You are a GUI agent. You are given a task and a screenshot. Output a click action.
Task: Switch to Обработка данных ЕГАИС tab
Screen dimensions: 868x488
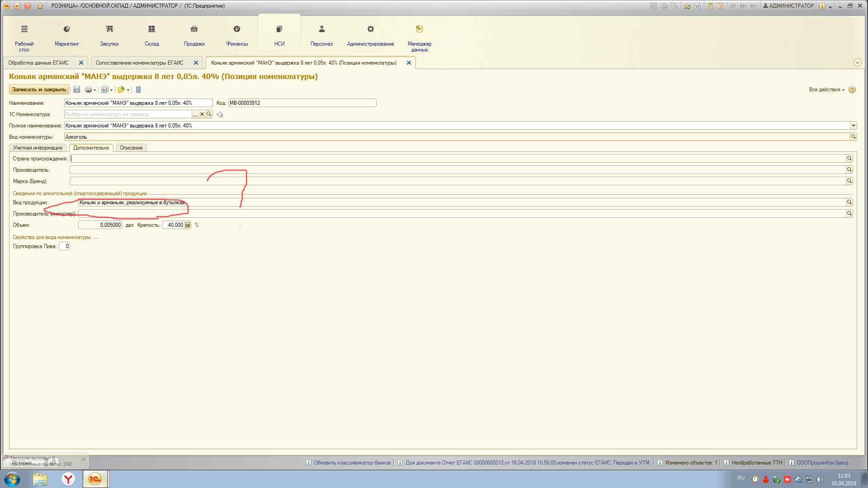(x=38, y=63)
